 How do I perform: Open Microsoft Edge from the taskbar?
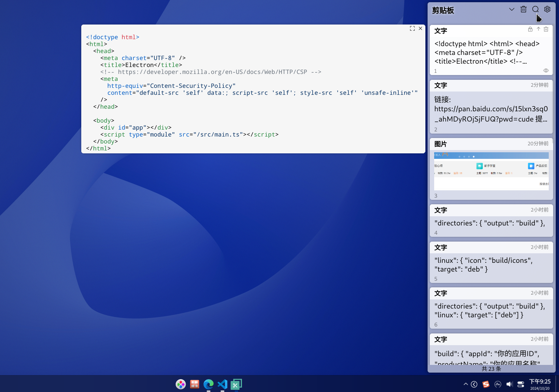coord(208,384)
